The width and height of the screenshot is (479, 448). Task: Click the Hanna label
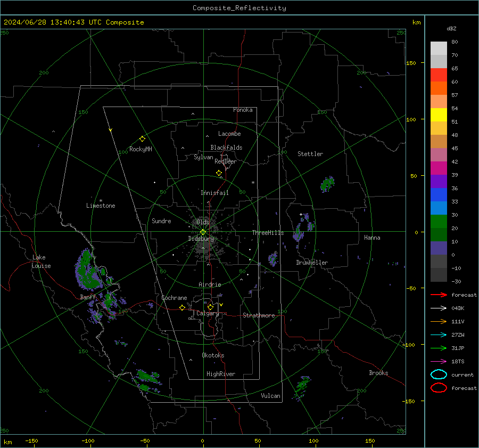[x=372, y=238]
